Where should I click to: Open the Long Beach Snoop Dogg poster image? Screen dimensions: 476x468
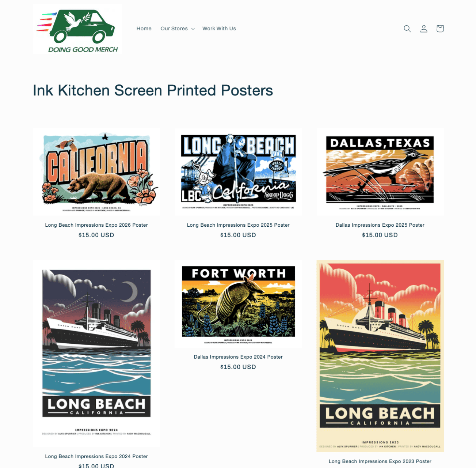[x=238, y=172]
